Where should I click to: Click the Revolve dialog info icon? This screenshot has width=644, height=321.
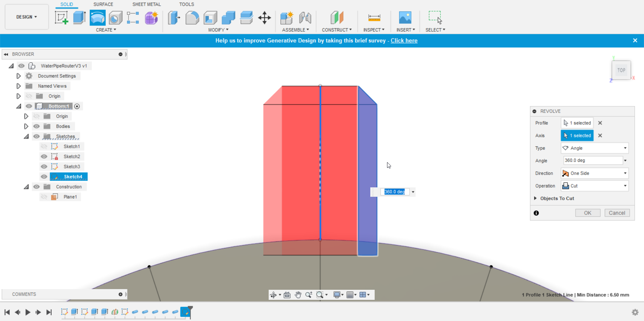(536, 213)
